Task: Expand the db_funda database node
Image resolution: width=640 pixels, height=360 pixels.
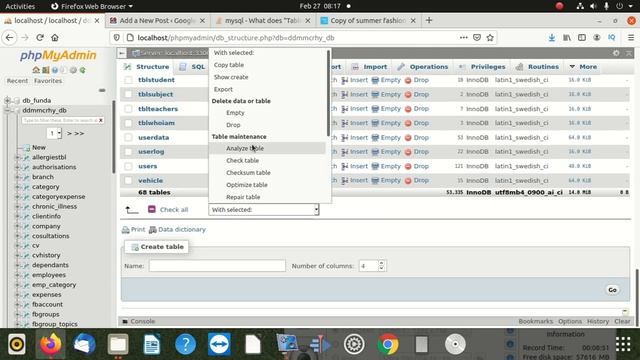Action: click(x=7, y=100)
